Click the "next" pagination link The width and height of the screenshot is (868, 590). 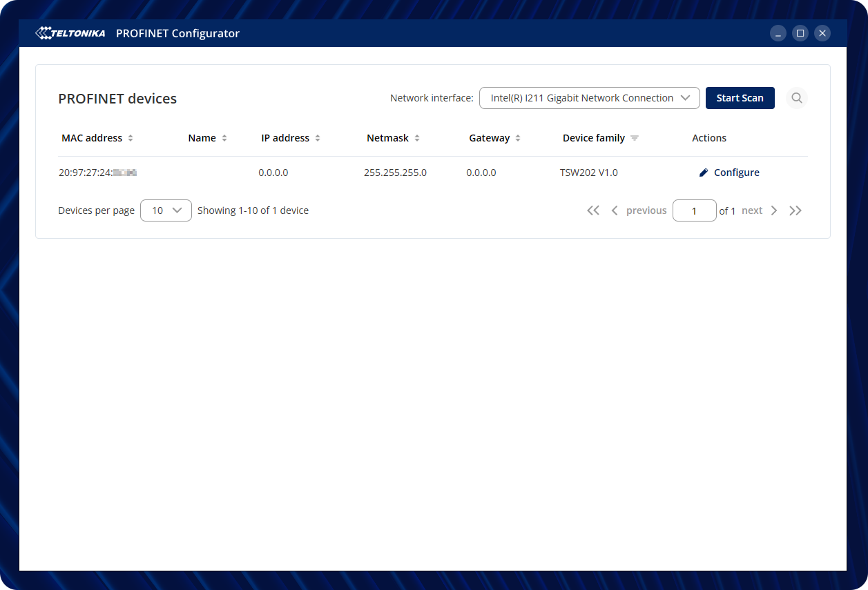(x=752, y=210)
